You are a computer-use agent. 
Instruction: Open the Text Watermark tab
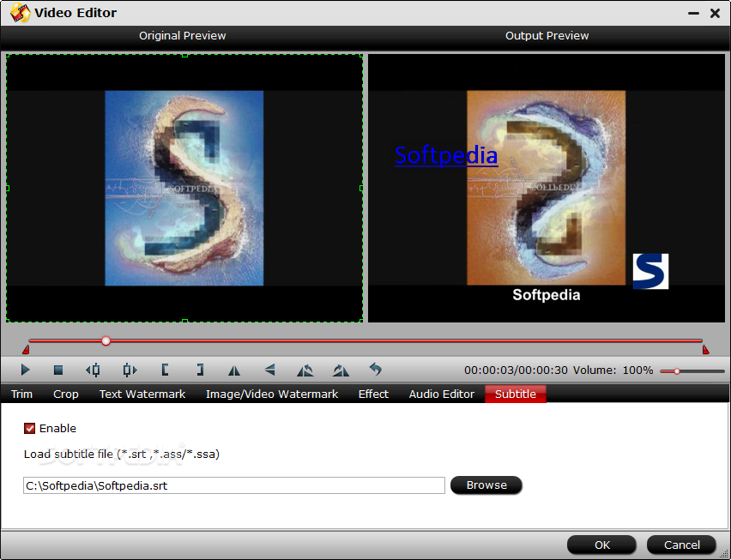pos(142,394)
